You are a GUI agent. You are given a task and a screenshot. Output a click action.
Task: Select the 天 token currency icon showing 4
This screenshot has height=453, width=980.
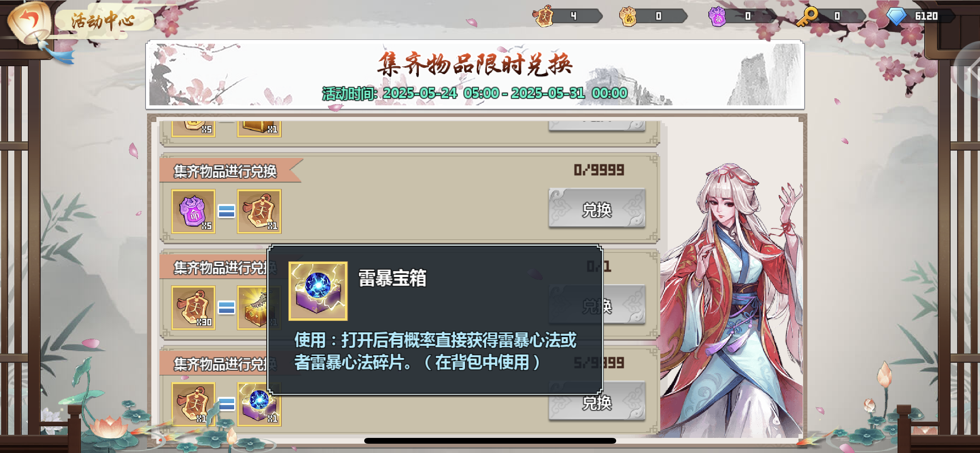pyautogui.click(x=544, y=16)
